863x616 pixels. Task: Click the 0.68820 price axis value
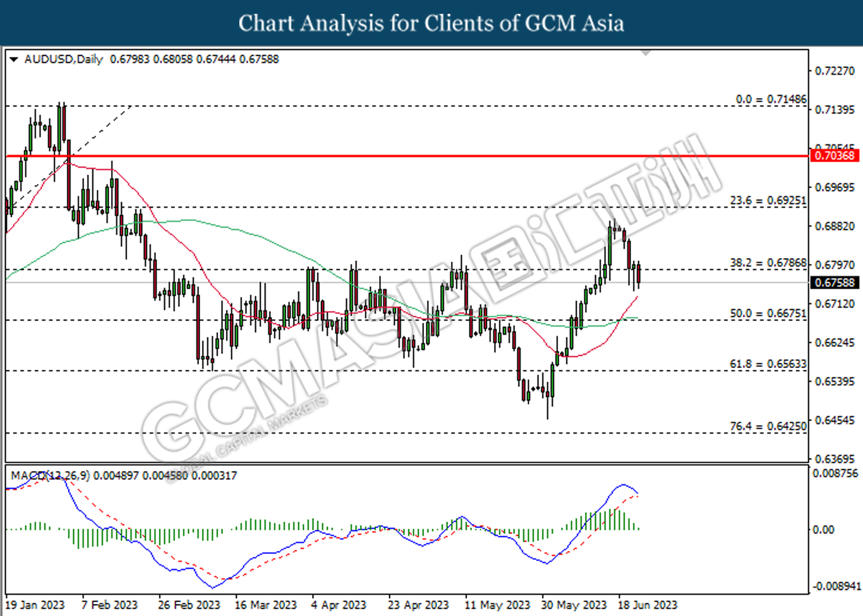coord(835,226)
